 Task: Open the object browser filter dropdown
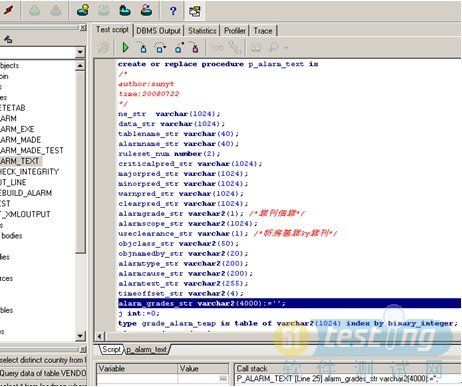pos(80,52)
